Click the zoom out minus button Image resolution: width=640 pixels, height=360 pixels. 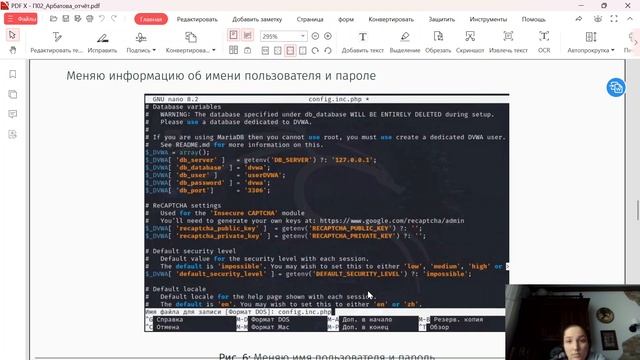(x=315, y=36)
